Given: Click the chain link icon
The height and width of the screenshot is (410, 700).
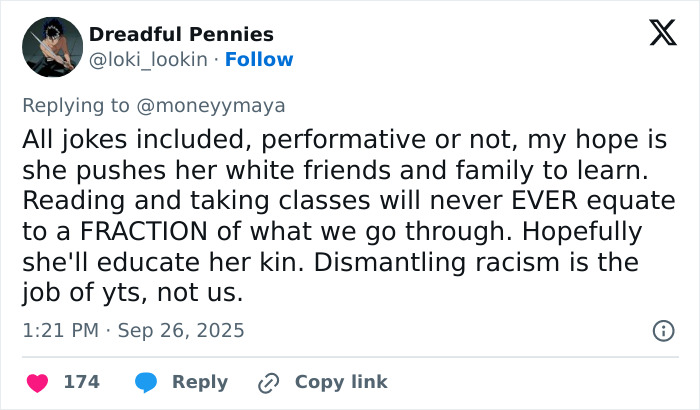Looking at the screenshot, I should click(x=269, y=383).
